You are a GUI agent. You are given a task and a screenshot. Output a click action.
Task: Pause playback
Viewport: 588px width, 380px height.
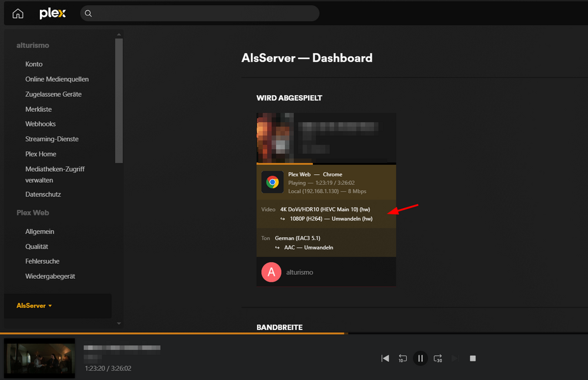(420, 358)
